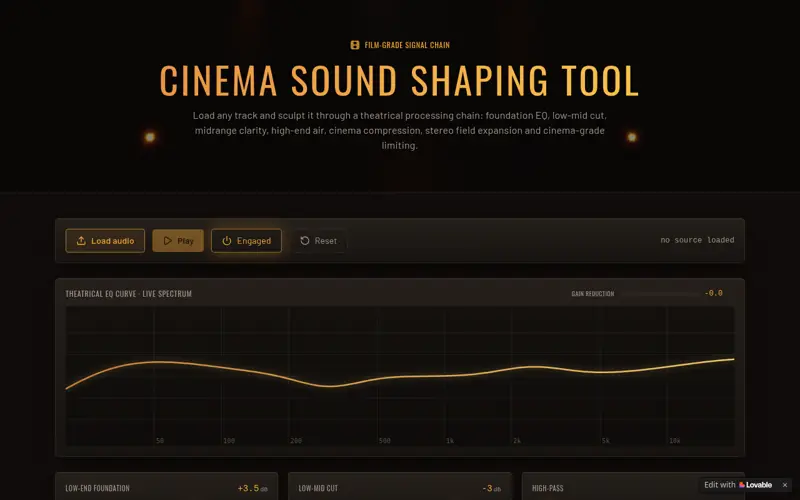Viewport: 800px width, 500px height.
Task: Click the Load audio button
Action: [105, 241]
